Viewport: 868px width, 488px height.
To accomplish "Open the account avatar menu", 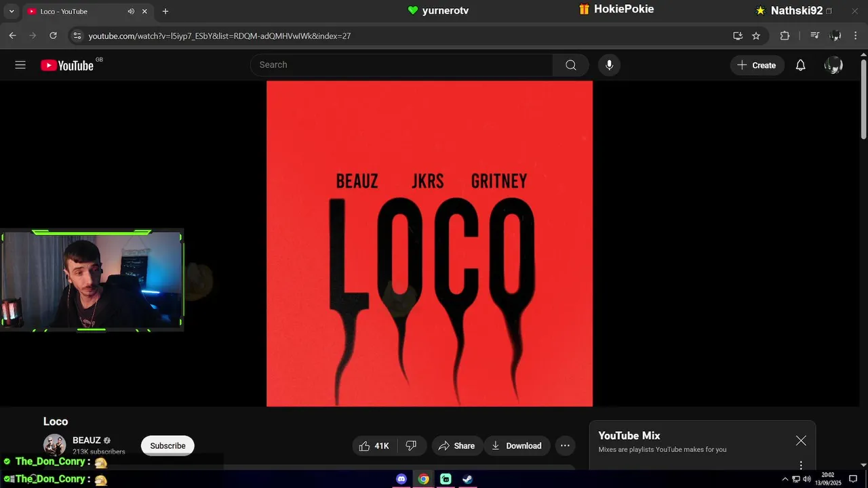I will (x=833, y=65).
